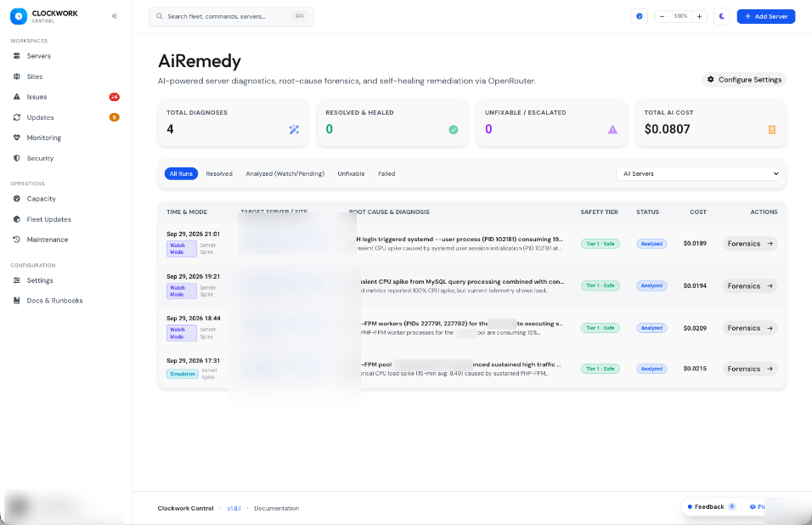
Task: Open Sites in the sidebar
Action: tap(35, 76)
